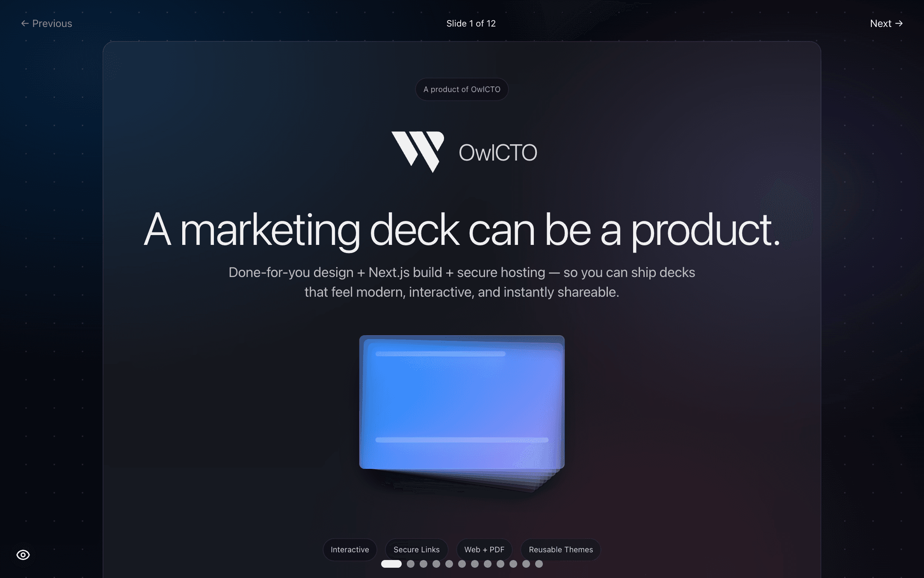Screen dimensions: 924x578
Task: Open the Reusable Themes feature pill
Action: 561,549
